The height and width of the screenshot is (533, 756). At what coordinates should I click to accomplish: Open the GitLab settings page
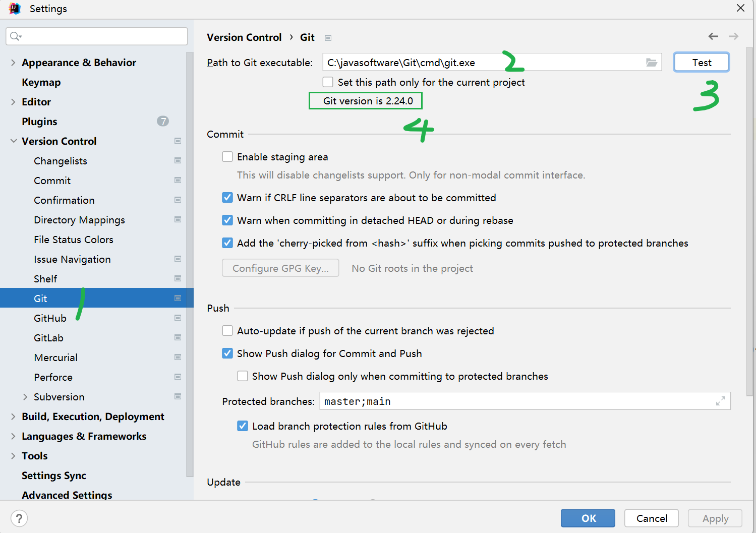click(x=48, y=338)
